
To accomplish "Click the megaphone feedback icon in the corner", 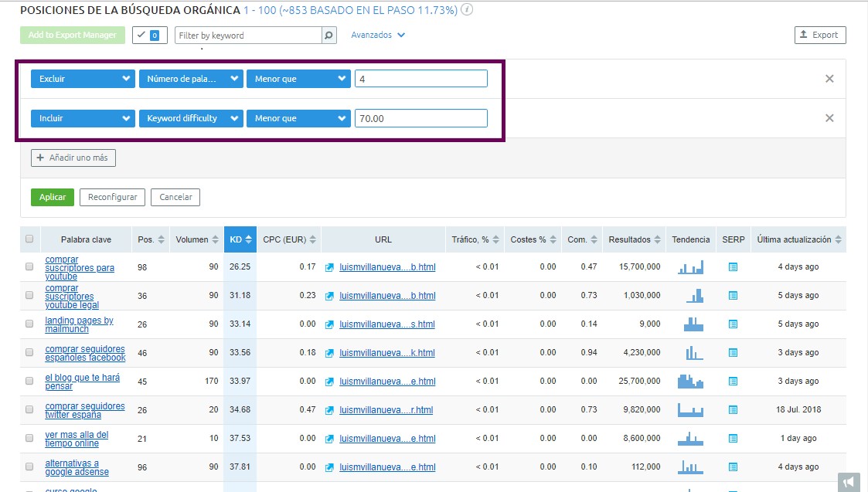I will pos(849,481).
